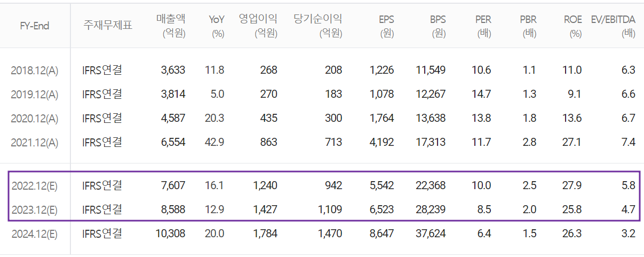Select PBR value 2.8 for 2021.12(A)

coord(530,143)
